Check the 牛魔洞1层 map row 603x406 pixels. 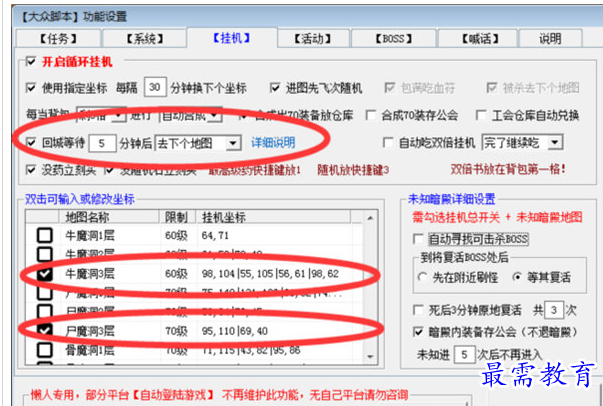[x=45, y=235]
